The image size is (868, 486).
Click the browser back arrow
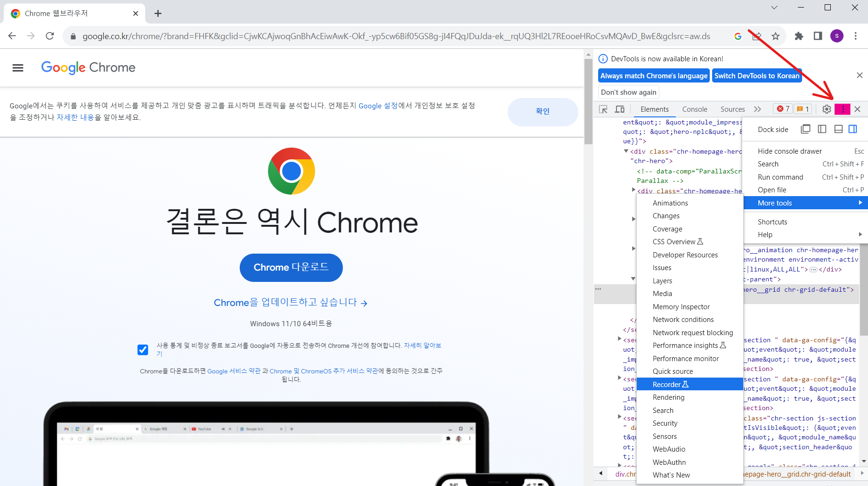(12, 36)
